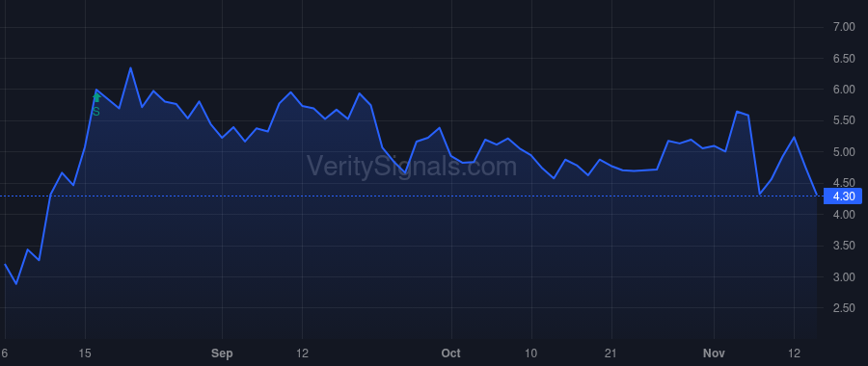Click the 3.50 price axis label
The height and width of the screenshot is (366, 868).
click(x=844, y=246)
